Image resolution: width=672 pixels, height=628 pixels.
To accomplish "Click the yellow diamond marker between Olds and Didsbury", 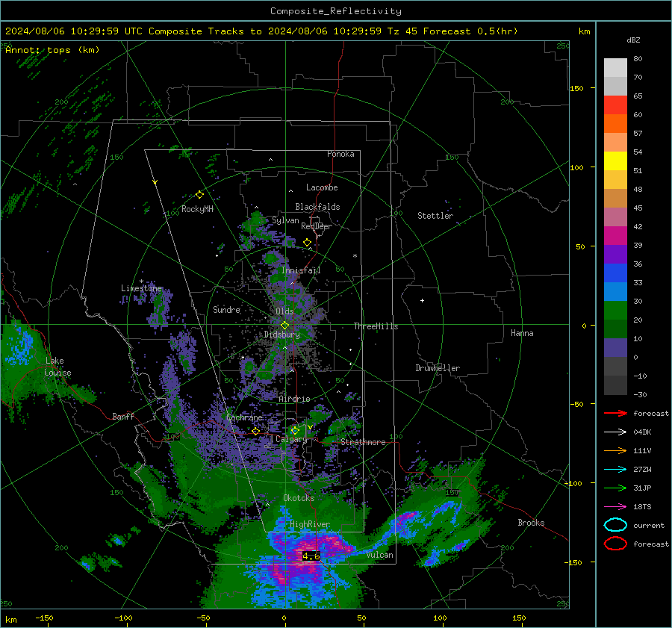I will (284, 326).
